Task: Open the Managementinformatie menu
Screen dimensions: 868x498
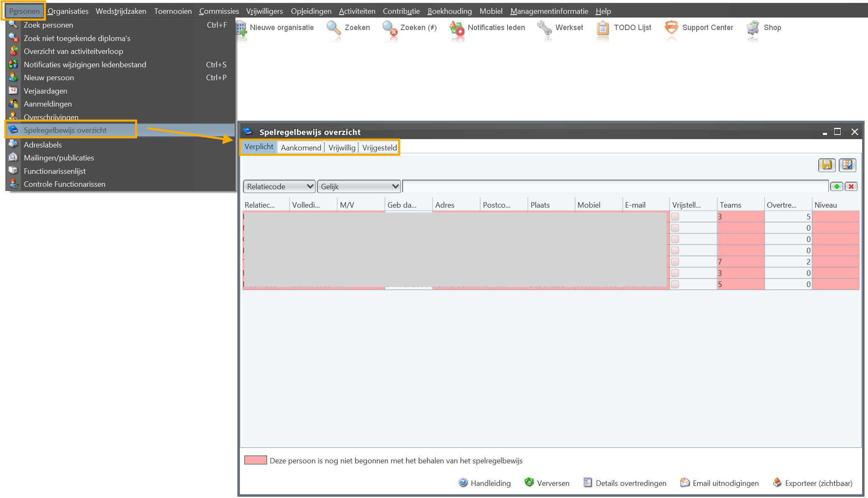Action: (549, 11)
